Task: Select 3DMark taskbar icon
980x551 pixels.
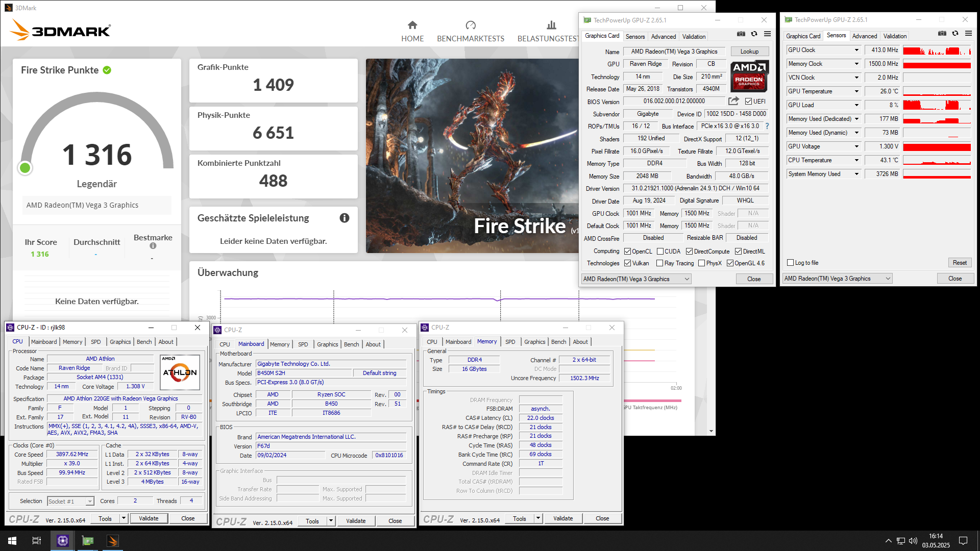Action: (113, 541)
